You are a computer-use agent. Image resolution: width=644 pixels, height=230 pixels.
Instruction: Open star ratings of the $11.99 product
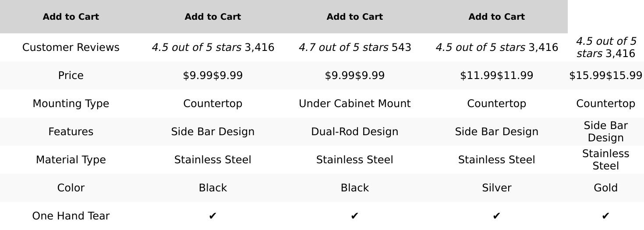click(x=496, y=47)
